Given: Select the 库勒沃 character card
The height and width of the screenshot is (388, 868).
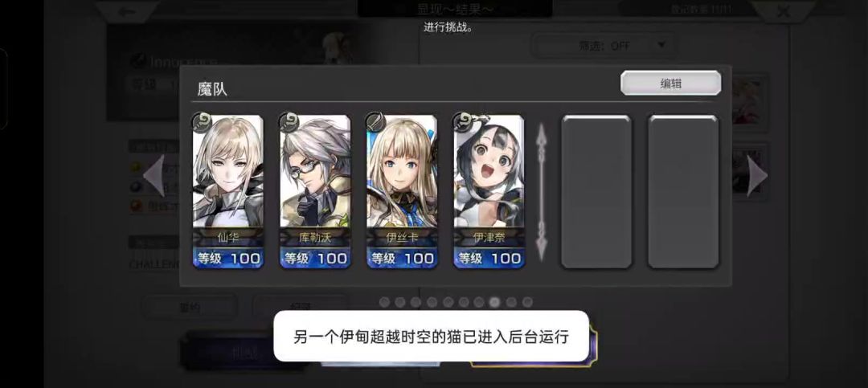Looking at the screenshot, I should (x=315, y=191).
